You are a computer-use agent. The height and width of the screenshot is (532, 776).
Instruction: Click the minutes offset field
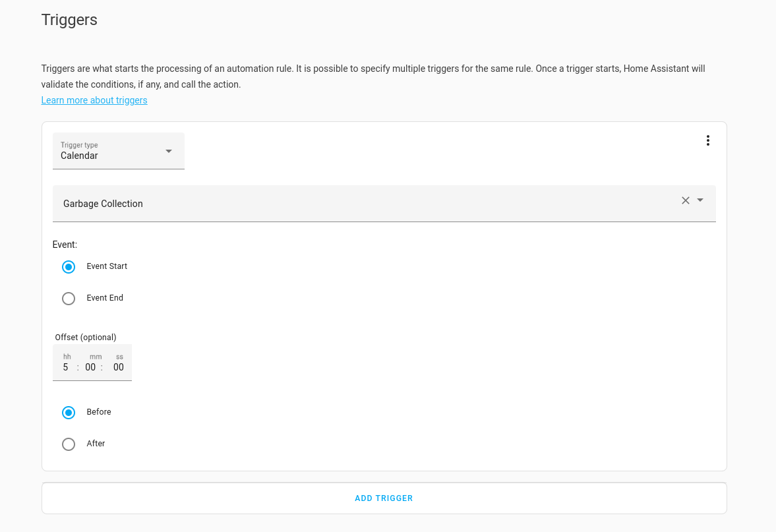tap(90, 367)
